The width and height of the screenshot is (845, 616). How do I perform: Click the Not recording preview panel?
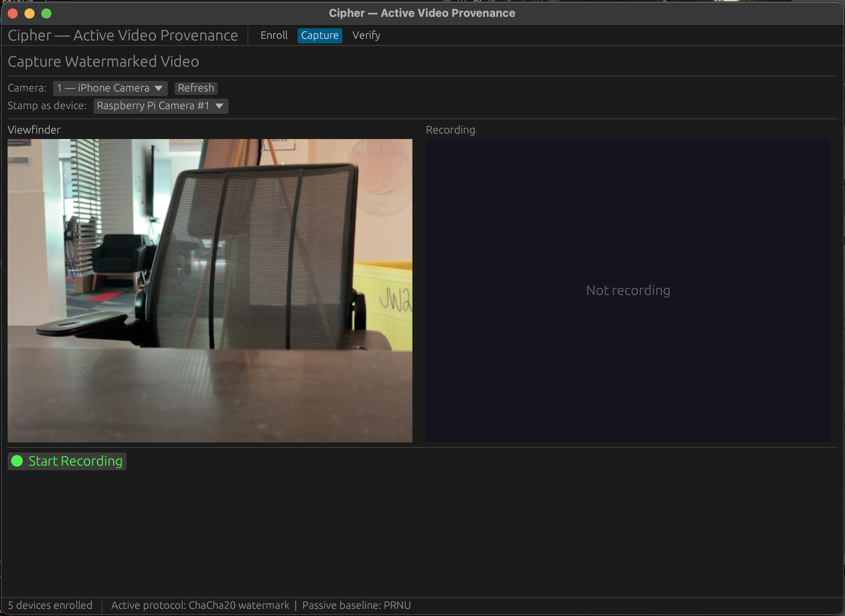(628, 290)
